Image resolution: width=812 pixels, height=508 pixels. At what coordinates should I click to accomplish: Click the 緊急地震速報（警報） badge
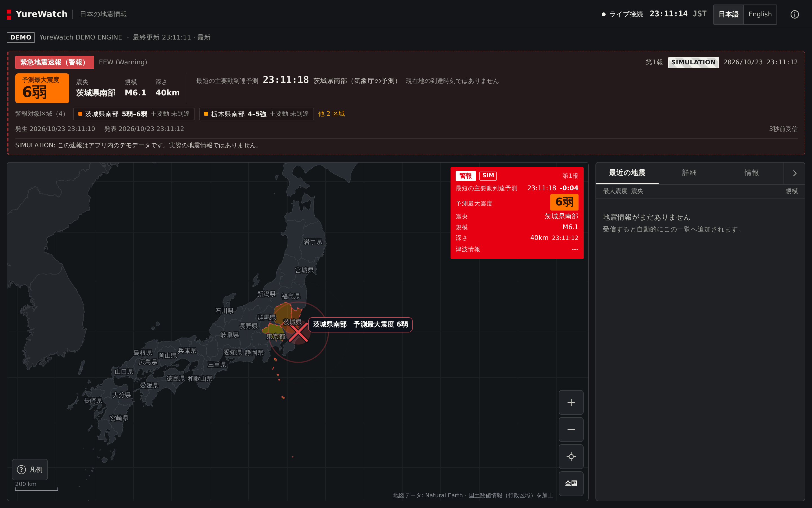tap(54, 62)
